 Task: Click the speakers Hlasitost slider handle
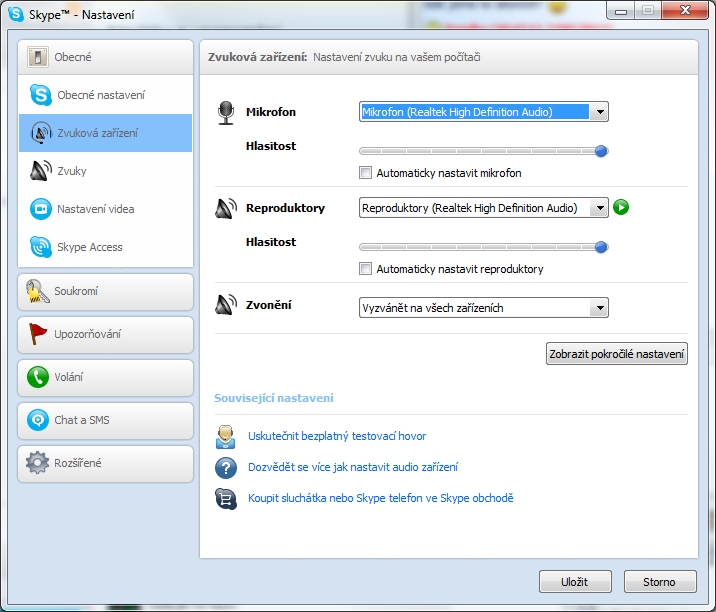[x=601, y=247]
